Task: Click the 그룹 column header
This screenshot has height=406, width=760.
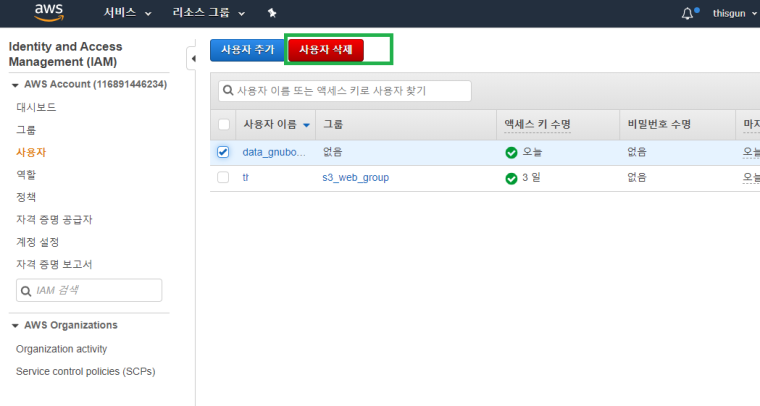Action: point(333,125)
